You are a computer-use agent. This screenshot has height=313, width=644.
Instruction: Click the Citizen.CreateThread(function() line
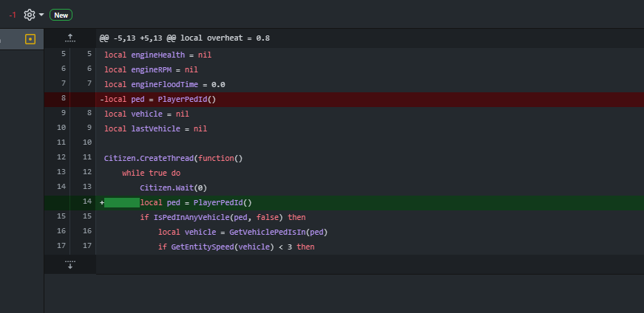click(x=173, y=158)
